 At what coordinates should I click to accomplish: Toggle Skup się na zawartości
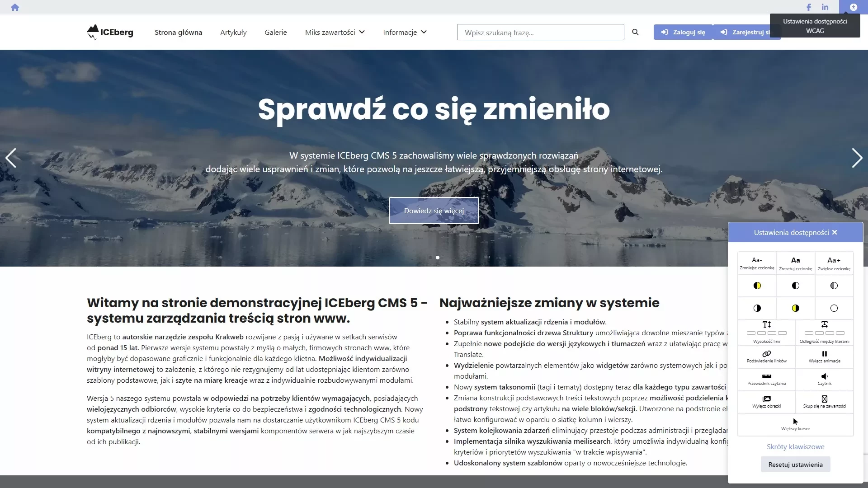pyautogui.click(x=825, y=402)
